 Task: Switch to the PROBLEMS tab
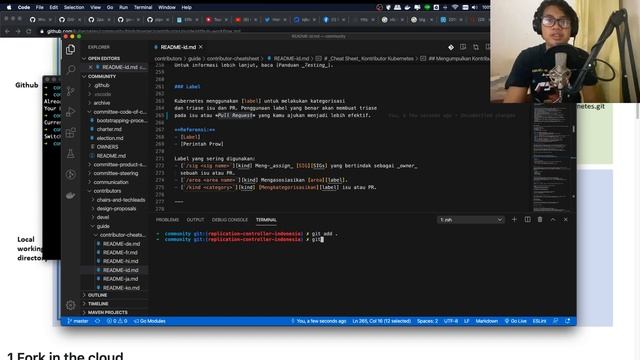(x=167, y=220)
